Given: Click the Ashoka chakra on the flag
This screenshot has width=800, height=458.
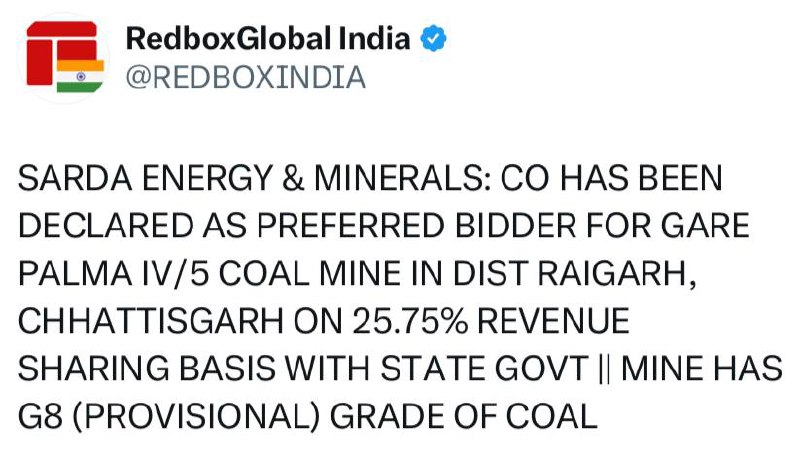Looking at the screenshot, I should pos(80,77).
